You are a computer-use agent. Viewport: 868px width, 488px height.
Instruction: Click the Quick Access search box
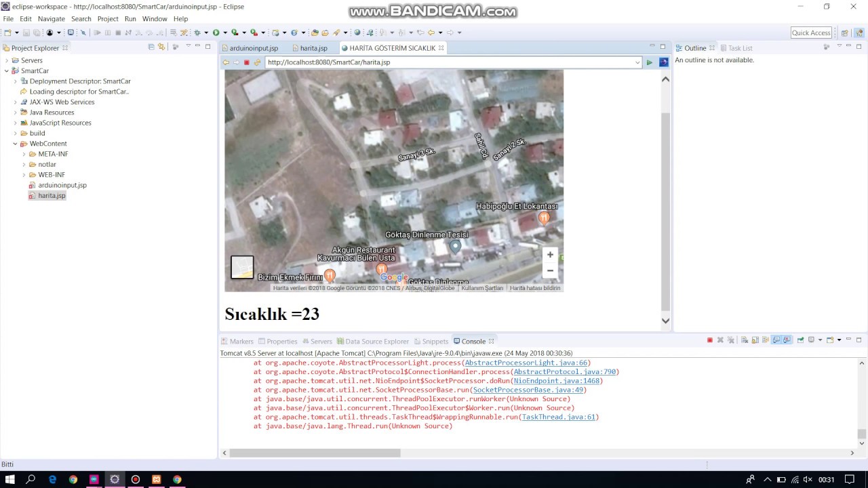(811, 33)
